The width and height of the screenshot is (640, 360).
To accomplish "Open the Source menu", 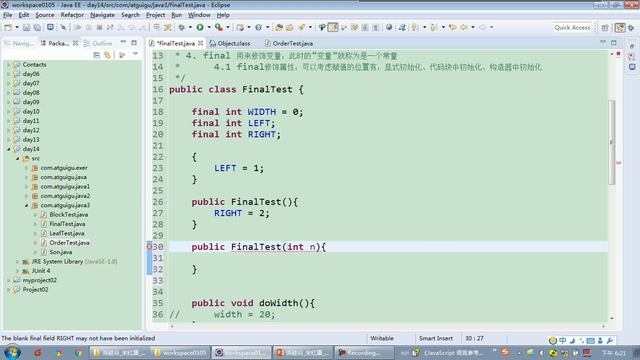I will (44, 15).
